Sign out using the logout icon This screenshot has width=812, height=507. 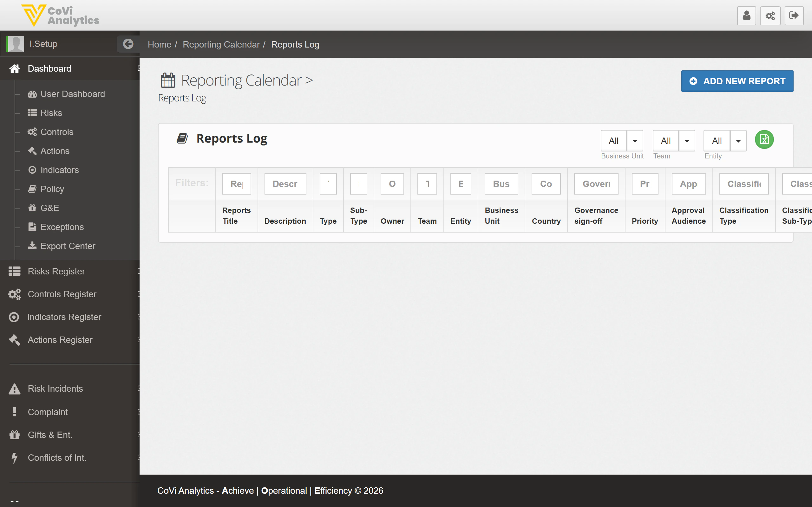click(794, 16)
